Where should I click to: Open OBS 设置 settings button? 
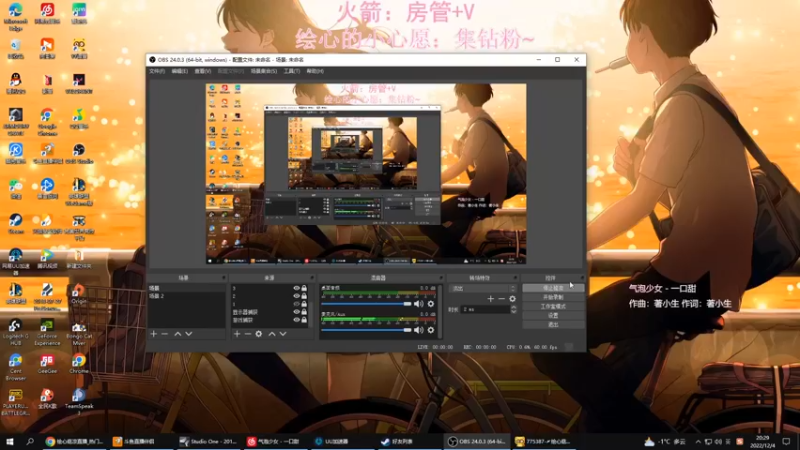(553, 316)
